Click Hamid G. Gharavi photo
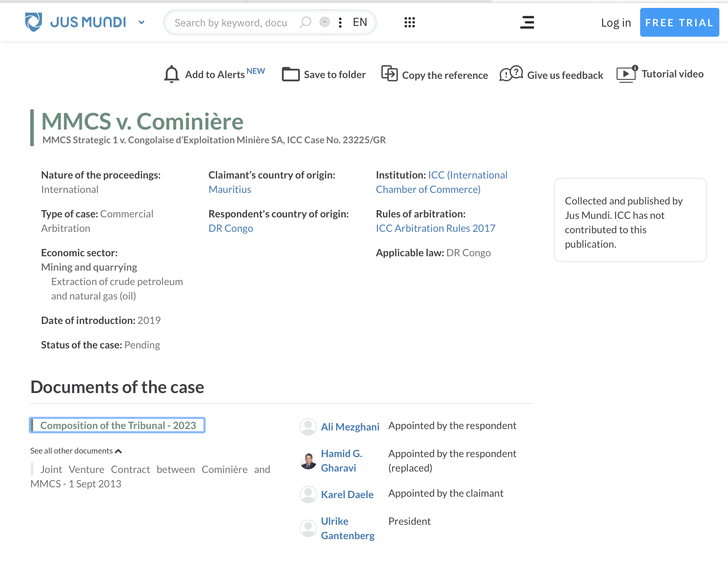Screen dimensions: 728x573 pyautogui.click(x=308, y=461)
